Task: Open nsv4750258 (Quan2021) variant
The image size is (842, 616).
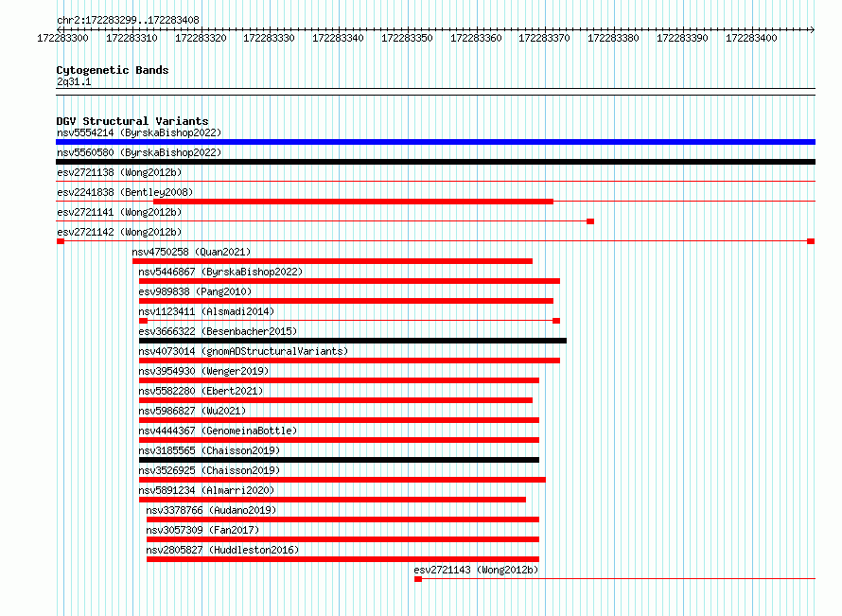Action: [191, 252]
